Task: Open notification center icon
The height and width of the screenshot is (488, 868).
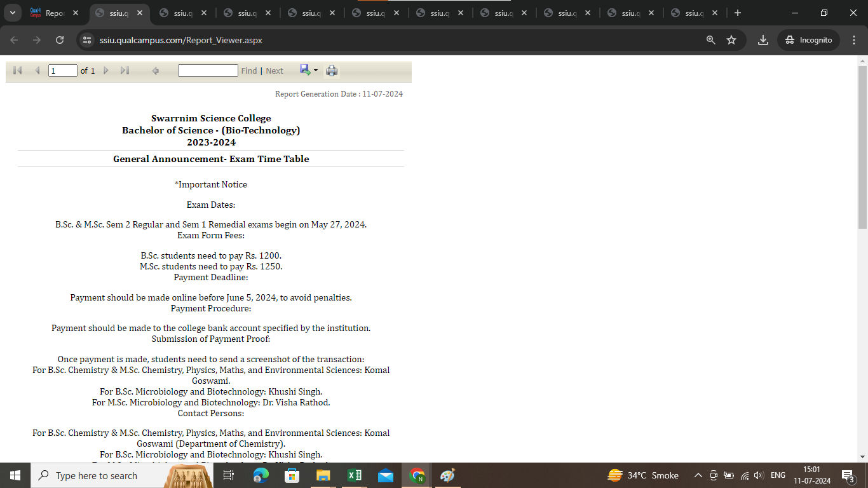Action: coord(848,475)
